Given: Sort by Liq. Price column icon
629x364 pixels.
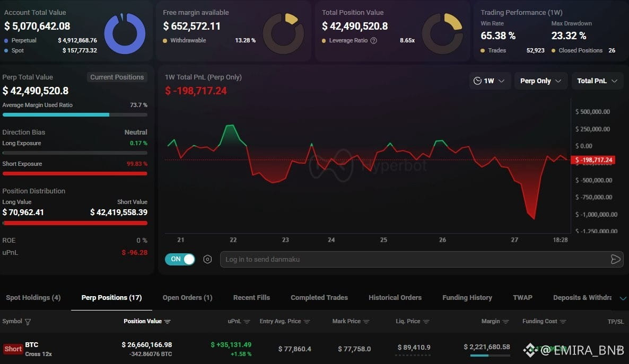Looking at the screenshot, I should pyautogui.click(x=426, y=322).
